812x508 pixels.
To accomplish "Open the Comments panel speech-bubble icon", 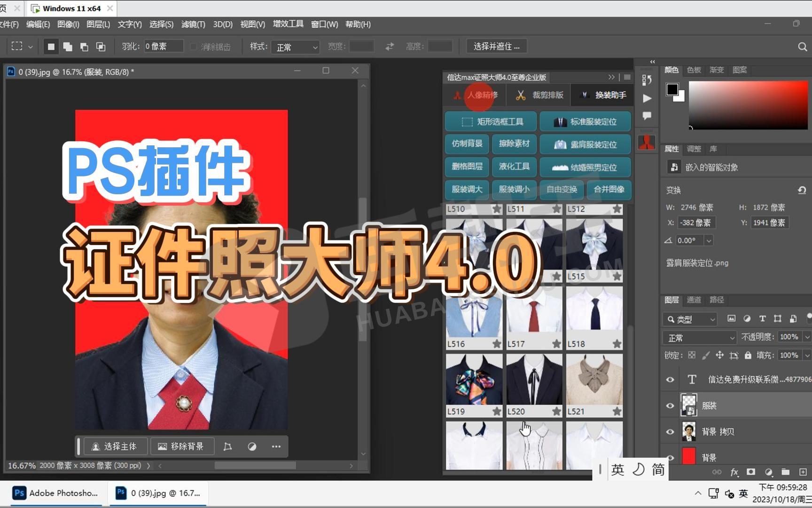I will [x=647, y=116].
